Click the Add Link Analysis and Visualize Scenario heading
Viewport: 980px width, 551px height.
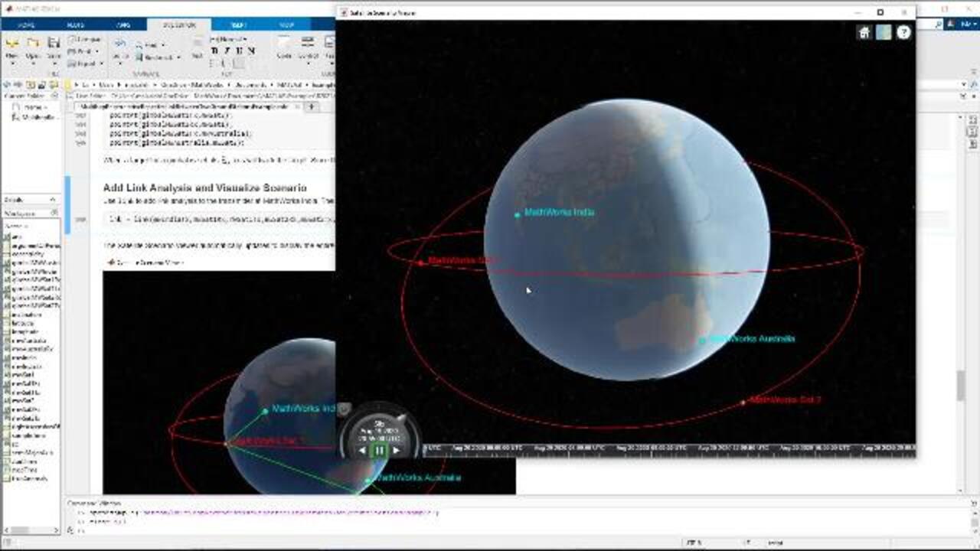pos(204,187)
